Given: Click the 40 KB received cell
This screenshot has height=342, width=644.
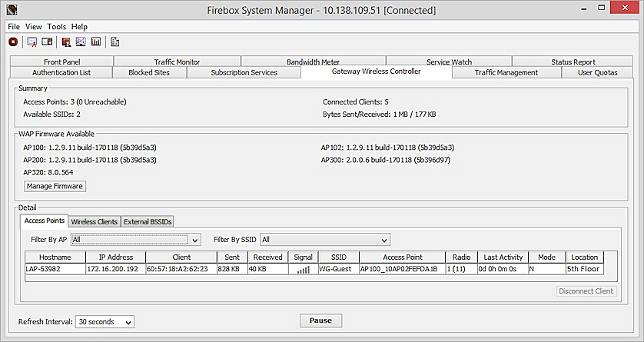Looking at the screenshot, I should [267, 269].
